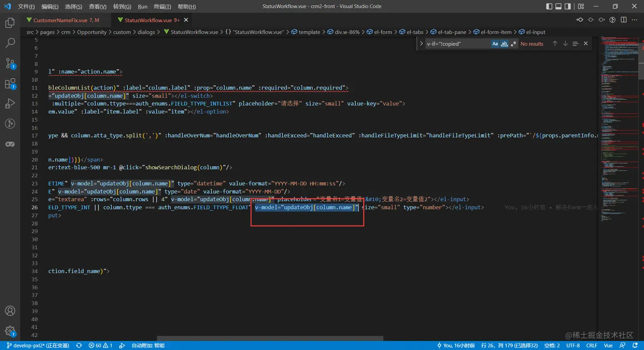The image size is (644, 350).
Task: Open the Extensions view
Action: (10, 84)
